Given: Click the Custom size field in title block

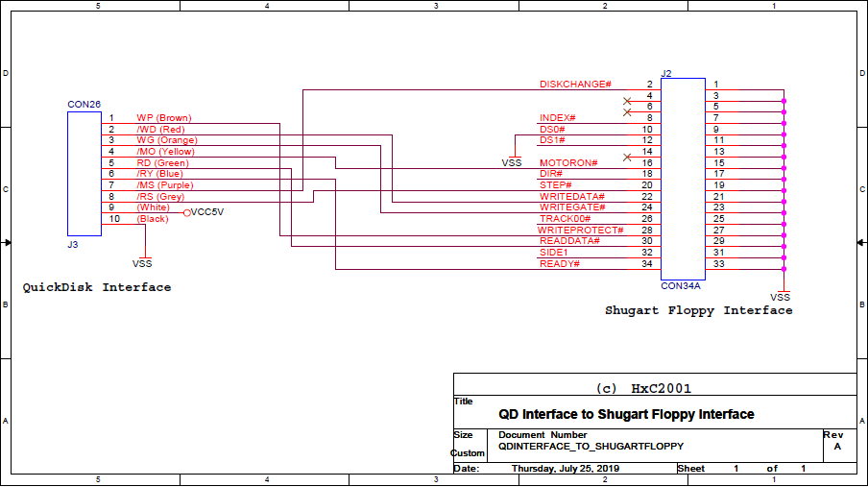Looking at the screenshot, I should pyautogui.click(x=469, y=453).
